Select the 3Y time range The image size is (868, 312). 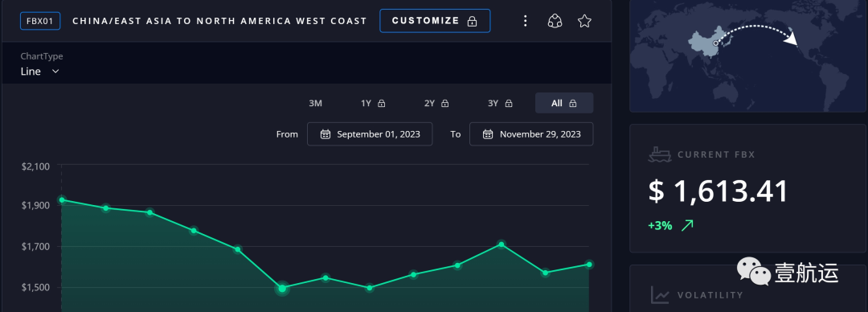pos(500,103)
